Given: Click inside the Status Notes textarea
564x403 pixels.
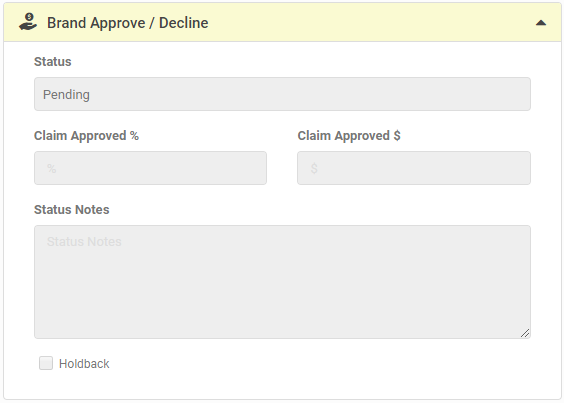Looking at the screenshot, I should click(282, 282).
